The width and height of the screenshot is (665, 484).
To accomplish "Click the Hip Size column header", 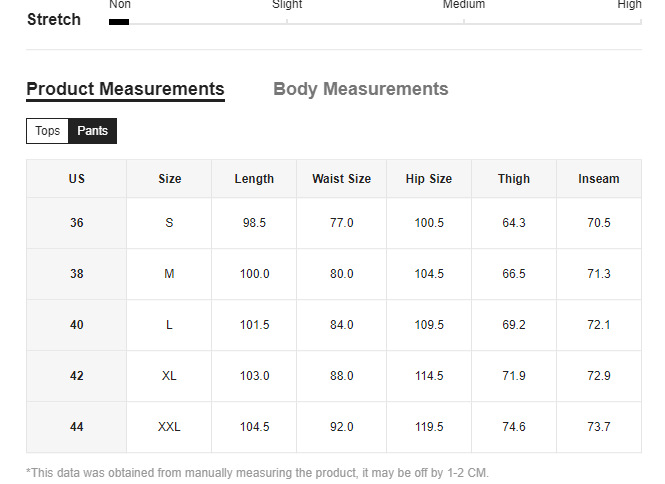I will point(429,179).
